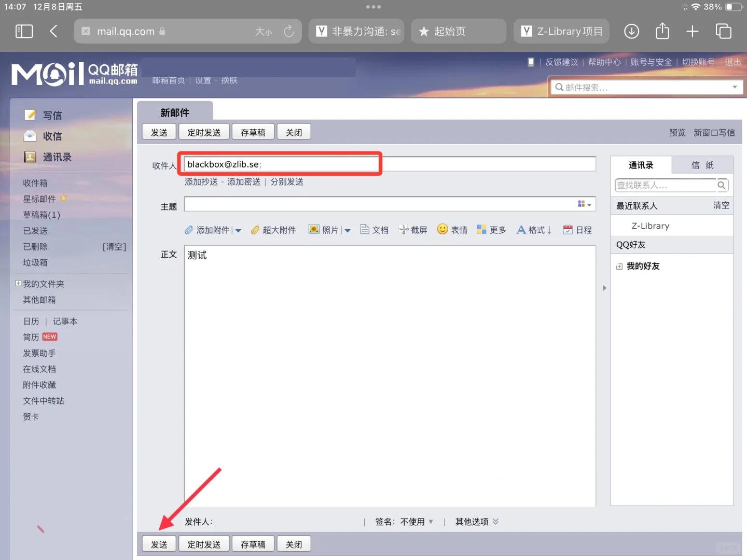This screenshot has height=560, width=747.
Task: Collapse the contacts panel with side arrow
Action: (x=604, y=288)
